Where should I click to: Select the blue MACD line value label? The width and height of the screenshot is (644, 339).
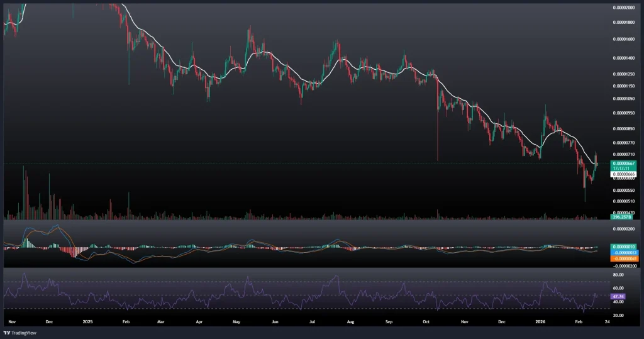623,252
